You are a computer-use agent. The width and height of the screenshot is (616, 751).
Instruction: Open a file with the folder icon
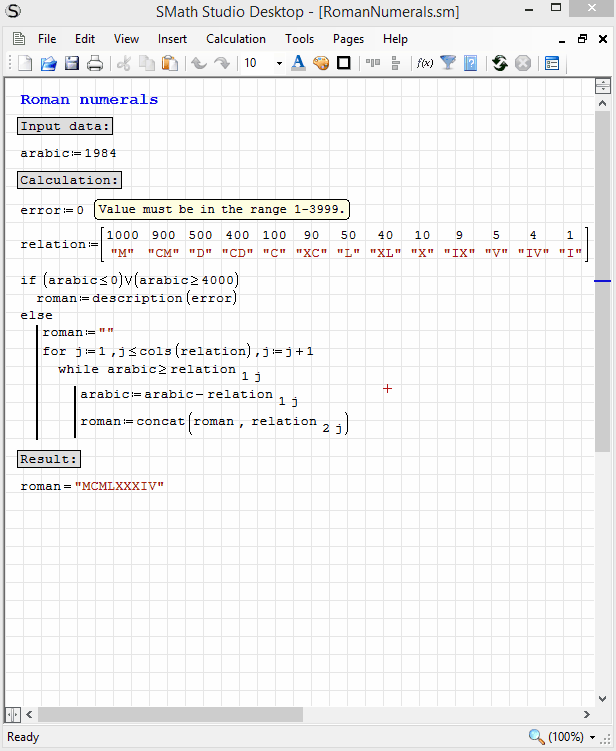48,63
